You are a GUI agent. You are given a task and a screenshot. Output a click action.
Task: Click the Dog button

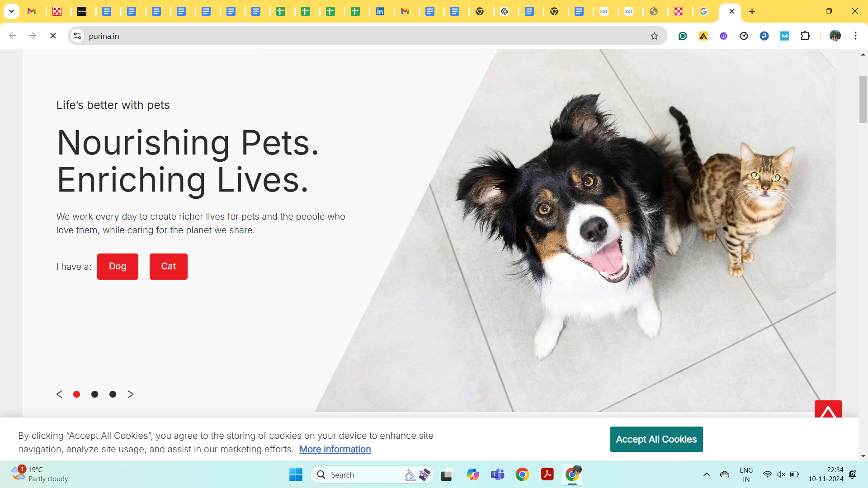click(118, 267)
